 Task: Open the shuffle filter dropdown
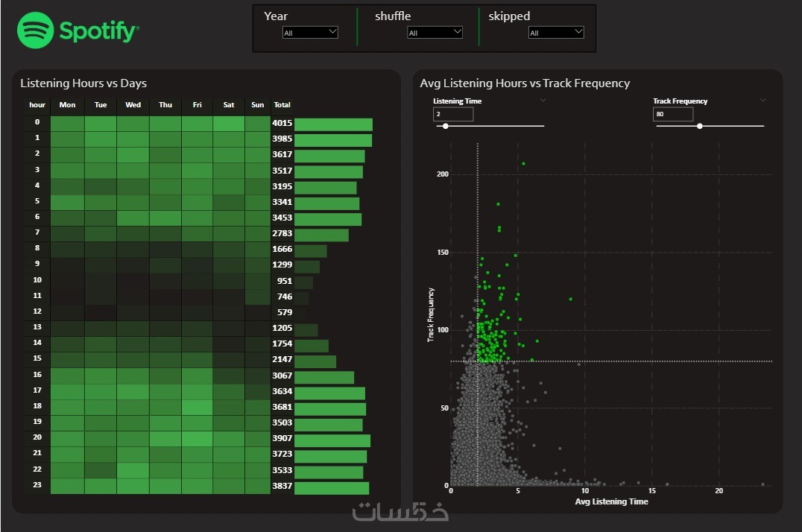coord(435,32)
